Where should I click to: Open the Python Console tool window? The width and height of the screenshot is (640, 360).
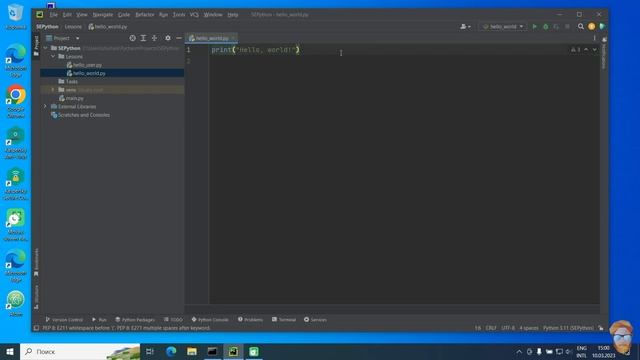tap(210, 320)
